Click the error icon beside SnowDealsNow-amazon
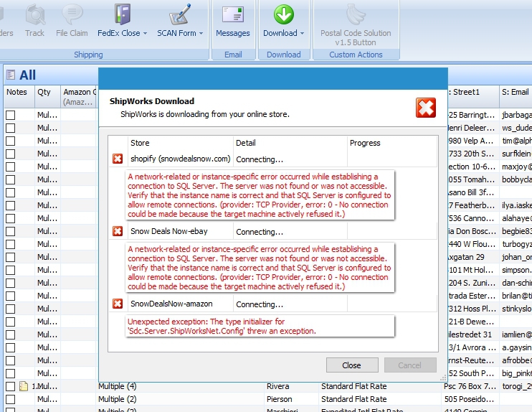 (118, 304)
